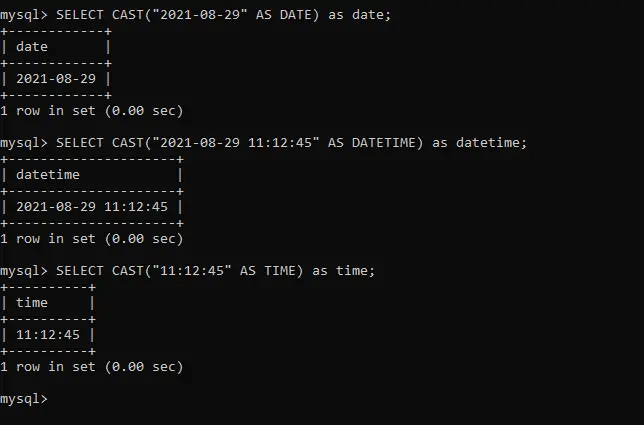Click the 'datetime' column header
Viewport: 644px width, 425px height.
pos(48,175)
